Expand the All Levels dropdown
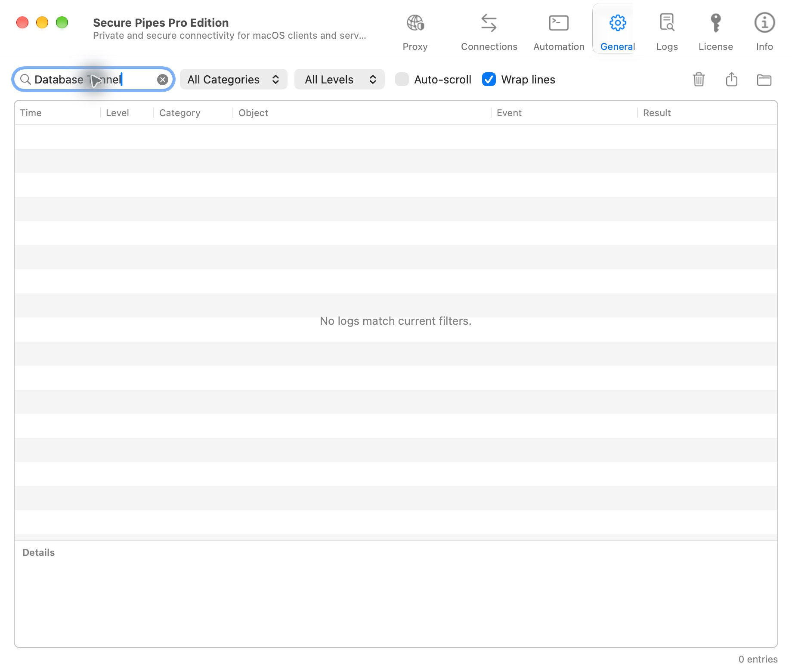 pyautogui.click(x=340, y=80)
